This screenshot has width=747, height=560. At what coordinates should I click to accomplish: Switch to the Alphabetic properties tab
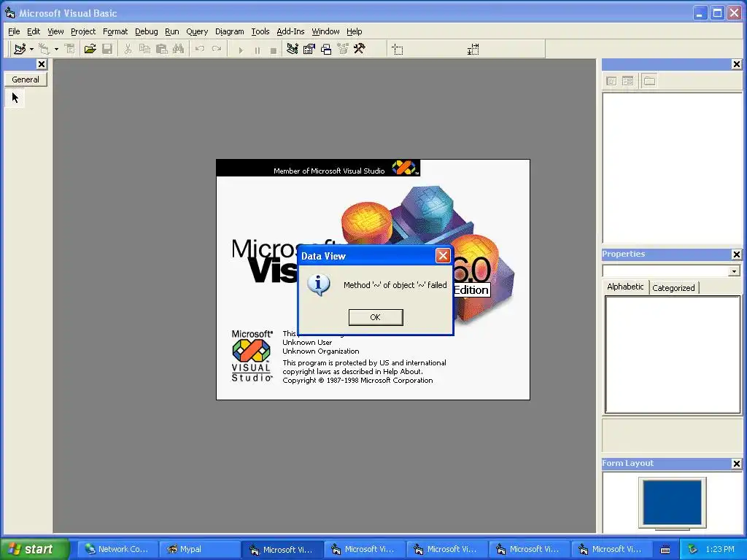(625, 287)
